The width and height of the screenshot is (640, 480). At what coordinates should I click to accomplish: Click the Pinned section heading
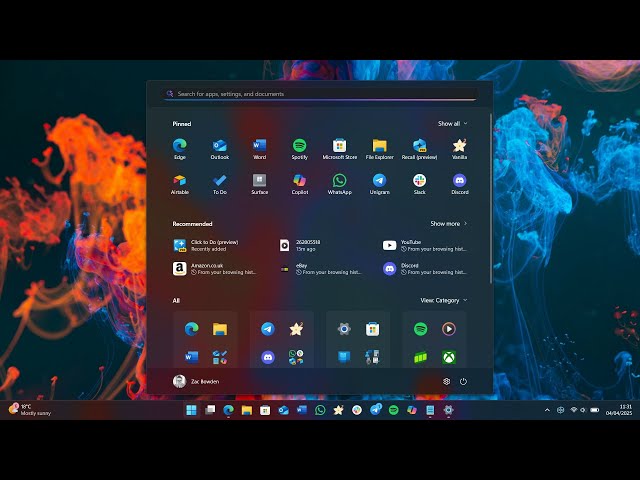click(182, 124)
